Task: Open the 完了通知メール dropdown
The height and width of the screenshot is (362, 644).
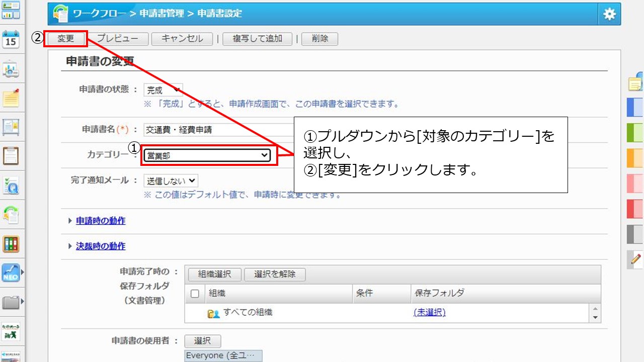Action: coord(171,181)
